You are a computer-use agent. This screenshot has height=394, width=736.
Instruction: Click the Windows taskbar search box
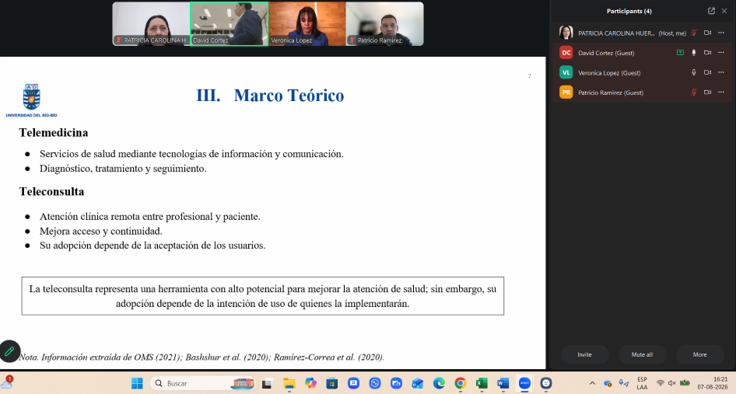click(203, 383)
